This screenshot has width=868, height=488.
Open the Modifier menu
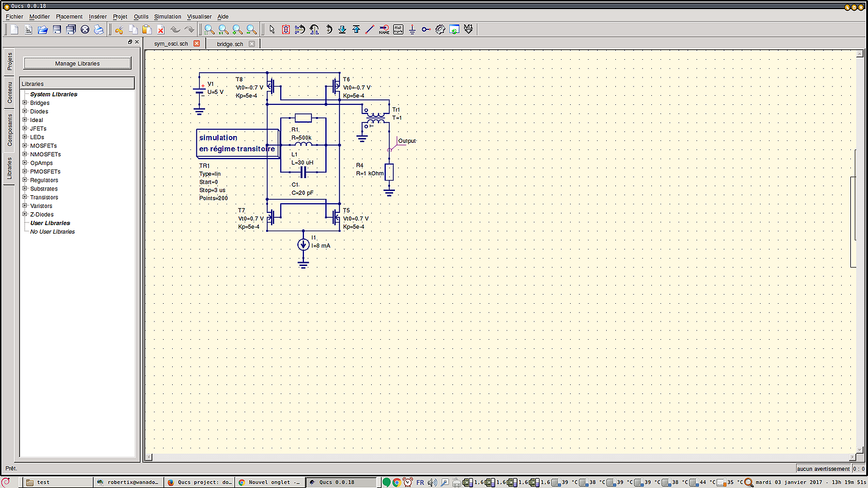40,16
